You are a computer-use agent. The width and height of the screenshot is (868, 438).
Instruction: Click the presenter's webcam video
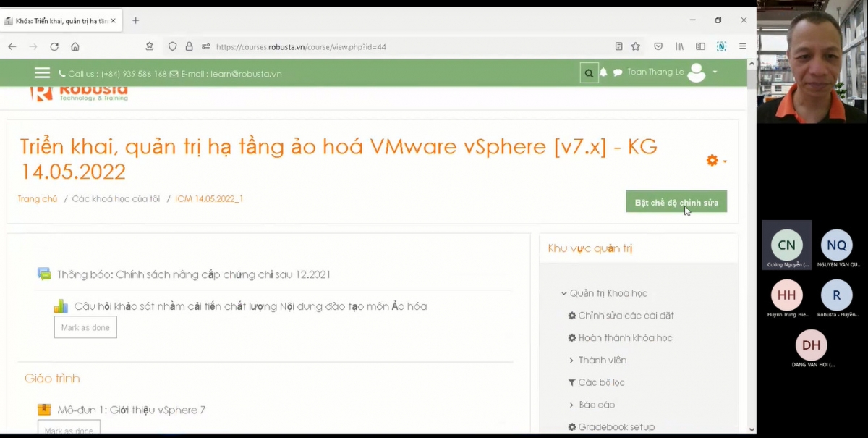(812, 62)
